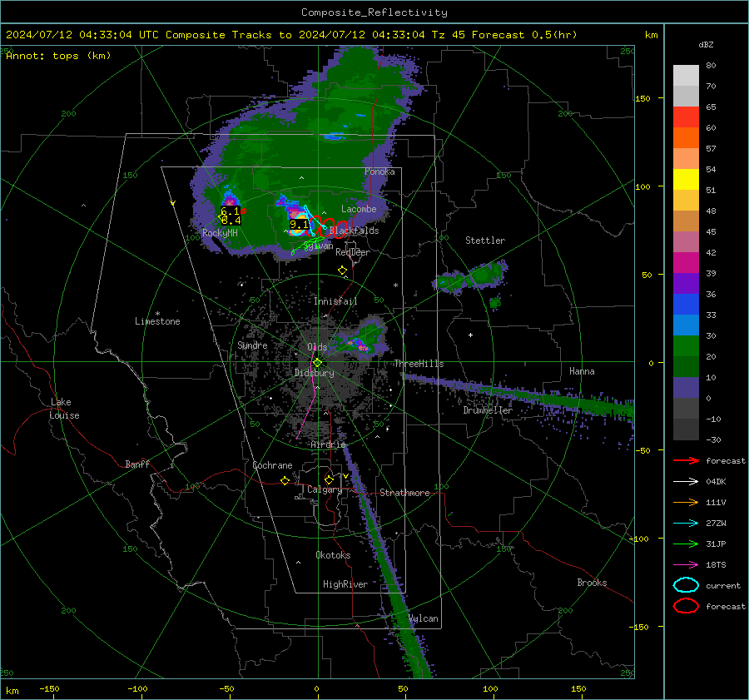Click the Olds city label

click(x=317, y=347)
